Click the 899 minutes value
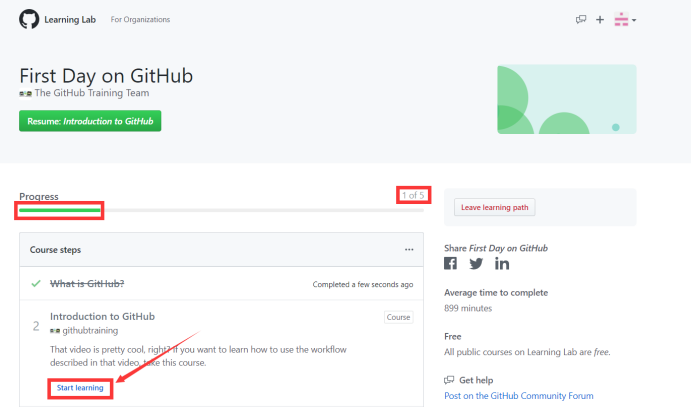Screen dimensions: 691x408 pyautogui.click(x=468, y=308)
